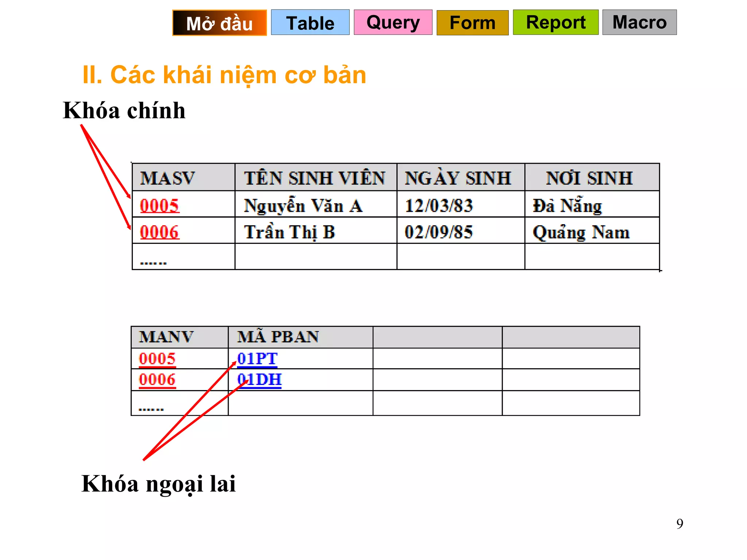Open the Mở đầu tab

pos(219,23)
